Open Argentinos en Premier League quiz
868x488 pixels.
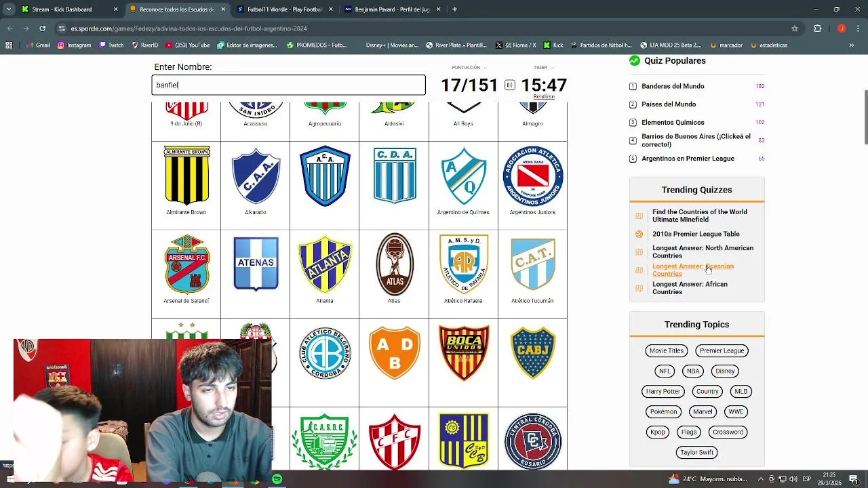(x=688, y=159)
